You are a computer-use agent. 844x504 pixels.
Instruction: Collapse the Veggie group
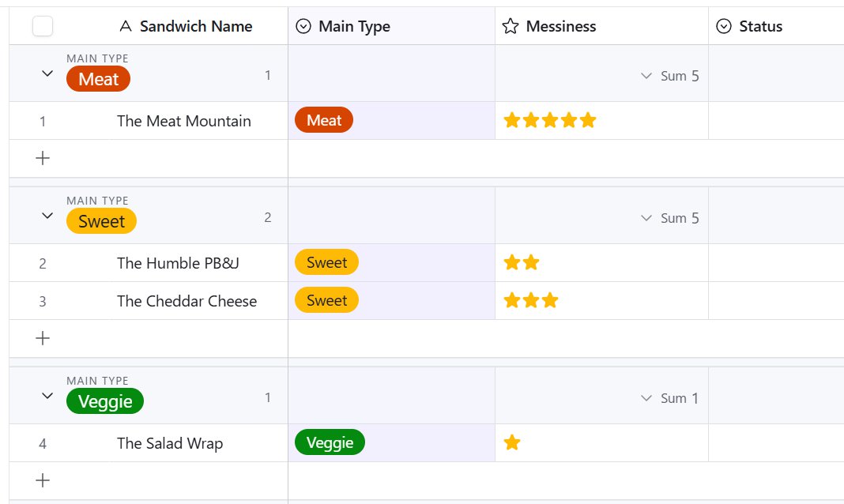[47, 396]
